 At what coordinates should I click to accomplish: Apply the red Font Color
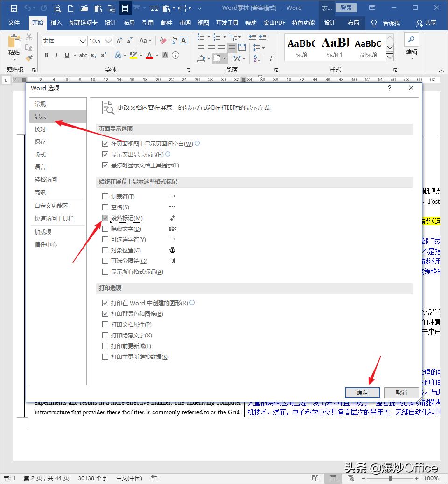click(148, 55)
